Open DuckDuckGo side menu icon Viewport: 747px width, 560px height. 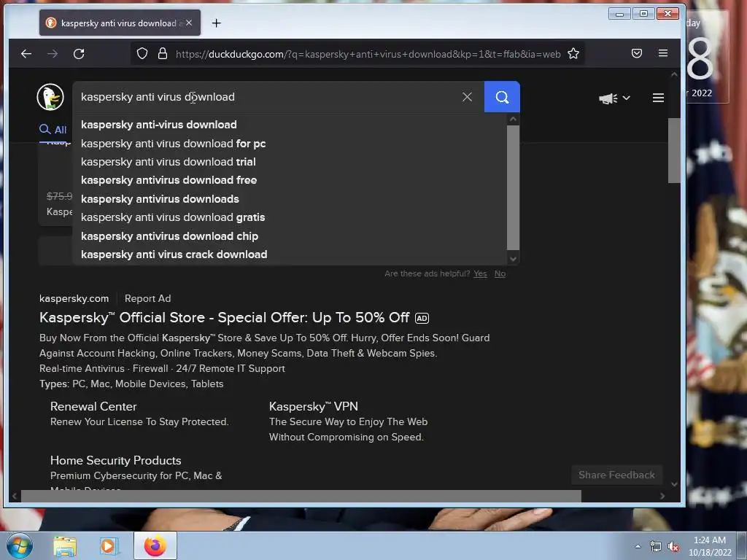(x=659, y=98)
